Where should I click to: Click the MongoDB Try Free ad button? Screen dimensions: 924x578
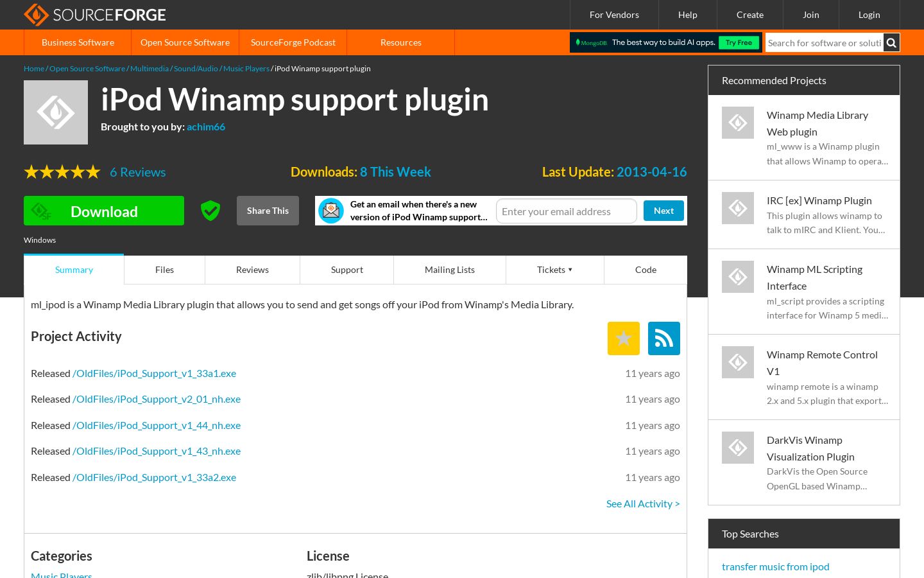click(x=739, y=42)
